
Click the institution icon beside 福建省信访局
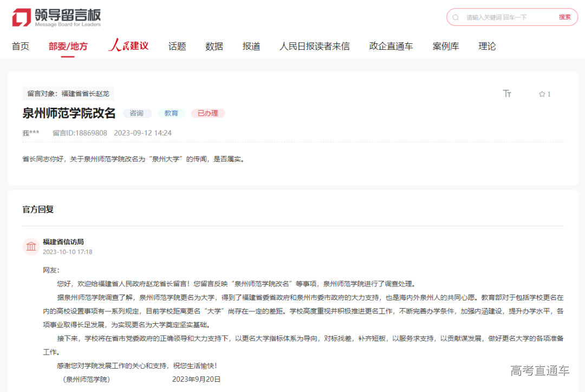(x=31, y=246)
